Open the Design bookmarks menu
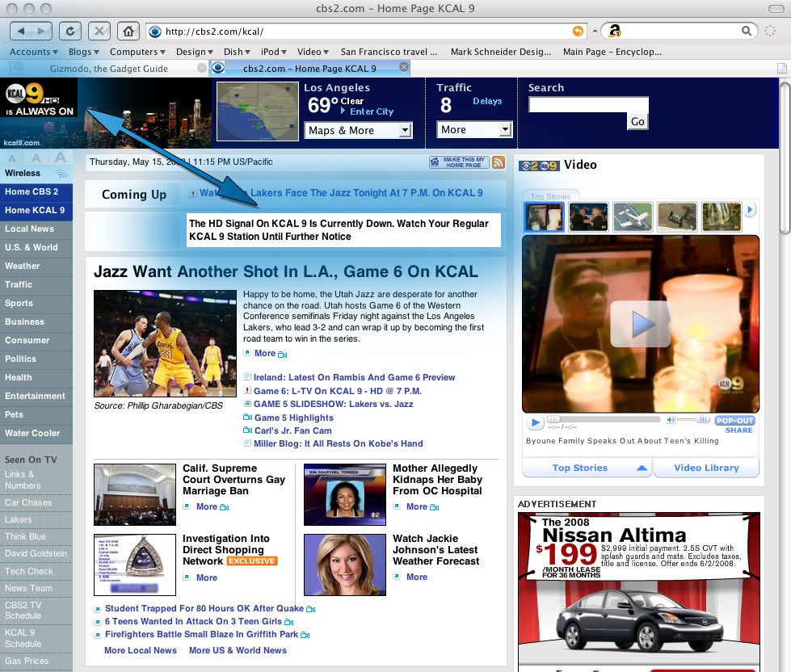The width and height of the screenshot is (791, 672). pos(194,52)
